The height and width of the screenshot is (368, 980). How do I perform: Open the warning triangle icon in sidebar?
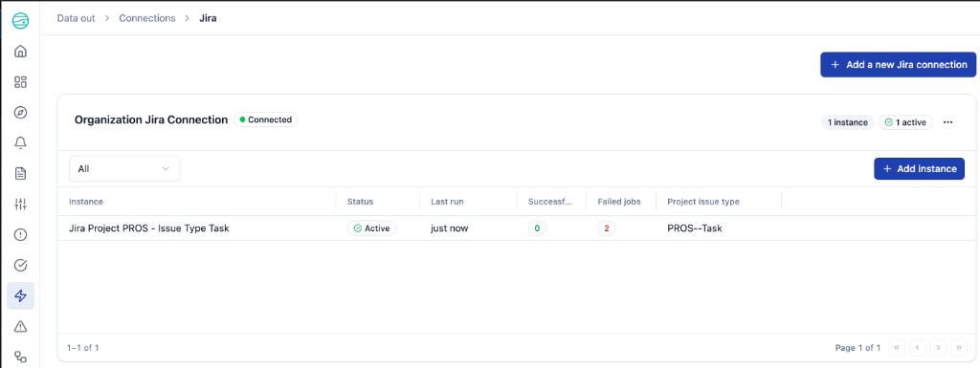[20, 326]
